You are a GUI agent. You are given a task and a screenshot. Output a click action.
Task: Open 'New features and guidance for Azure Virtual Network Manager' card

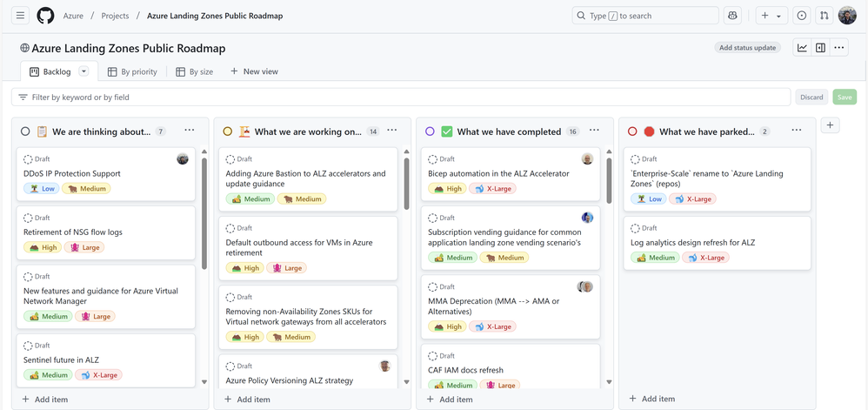pyautogui.click(x=101, y=296)
